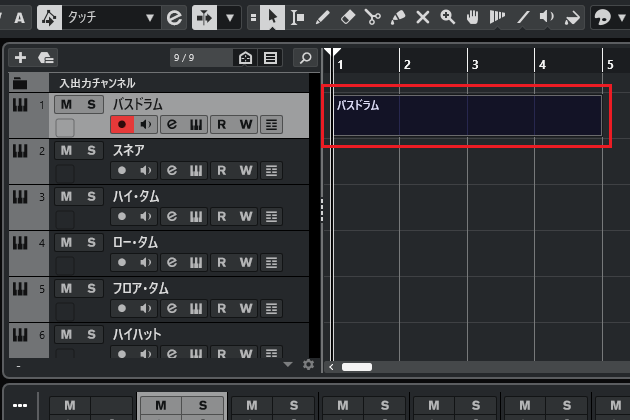
Task: Select the Glue tool
Action: pos(397,17)
